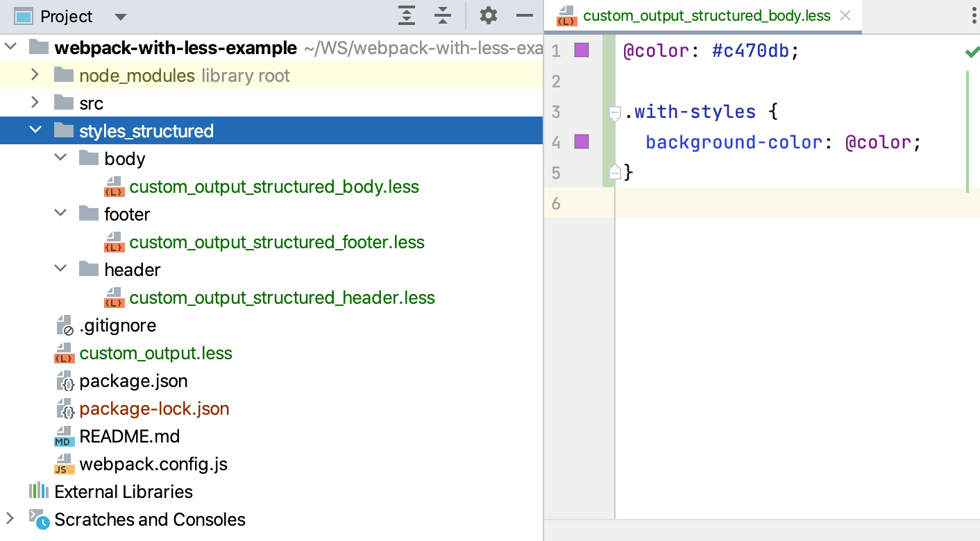The height and width of the screenshot is (541, 980).
Task: Expand the node_modules folder
Action: pos(35,75)
